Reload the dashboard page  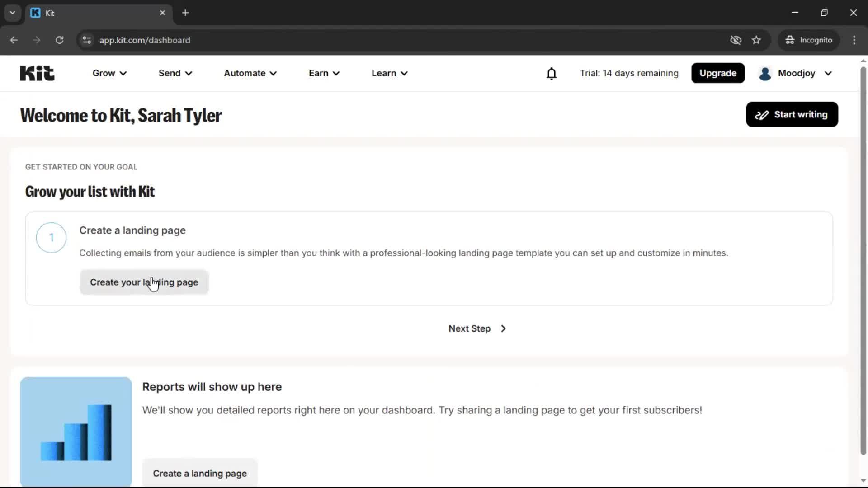tap(59, 40)
